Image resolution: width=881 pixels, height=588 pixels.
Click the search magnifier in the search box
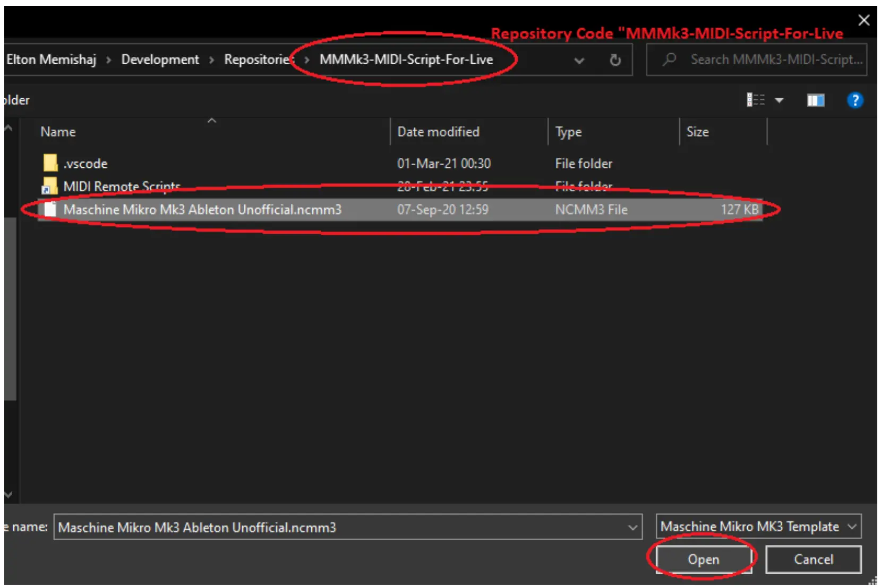(668, 59)
